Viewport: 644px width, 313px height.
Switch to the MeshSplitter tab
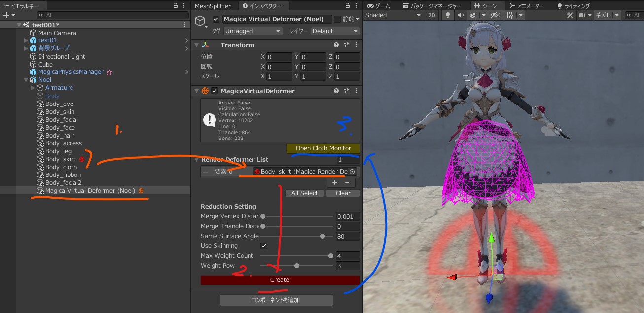[x=213, y=6]
